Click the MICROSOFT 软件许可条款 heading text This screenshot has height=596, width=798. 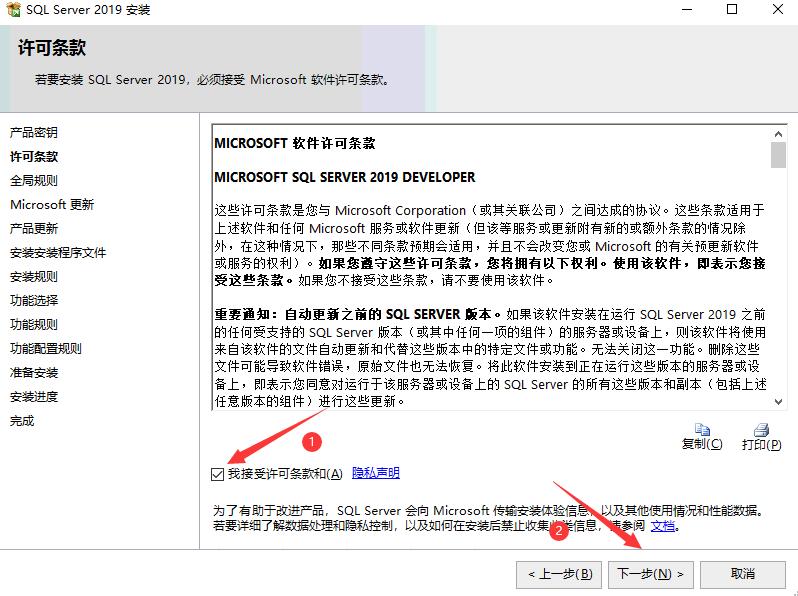295,144
